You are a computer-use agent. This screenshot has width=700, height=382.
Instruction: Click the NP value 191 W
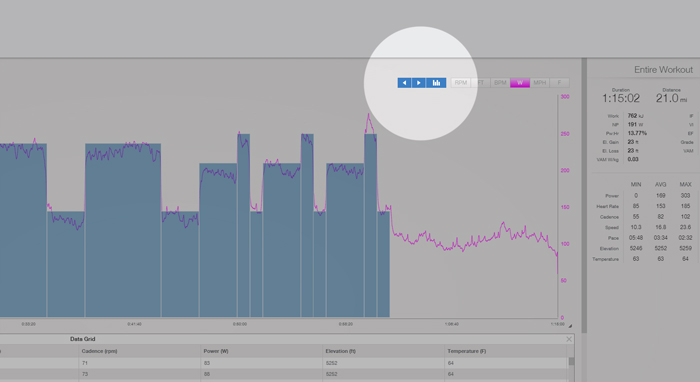coord(635,125)
